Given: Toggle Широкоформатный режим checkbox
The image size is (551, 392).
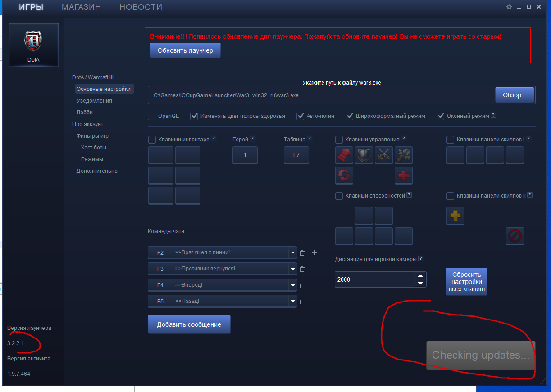Looking at the screenshot, I should [349, 116].
